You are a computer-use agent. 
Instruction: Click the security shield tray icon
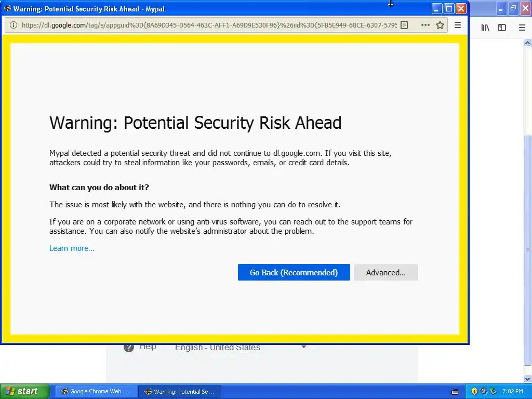pyautogui.click(x=474, y=392)
